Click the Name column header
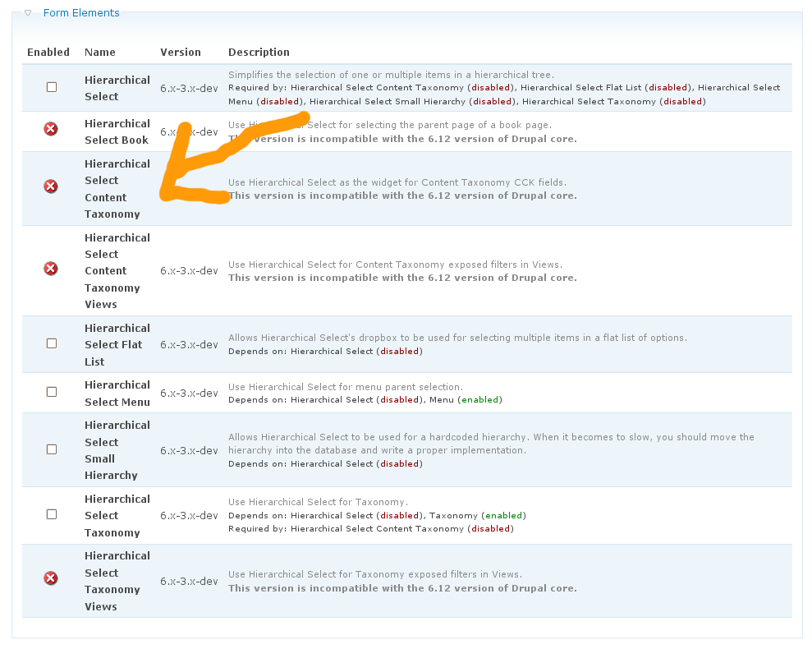The image size is (812, 649). point(100,52)
